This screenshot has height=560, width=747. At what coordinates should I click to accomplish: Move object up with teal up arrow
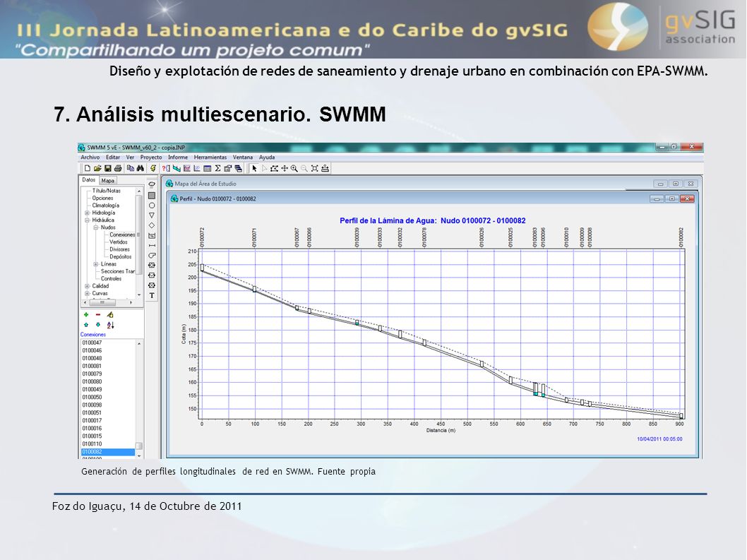coord(86,325)
